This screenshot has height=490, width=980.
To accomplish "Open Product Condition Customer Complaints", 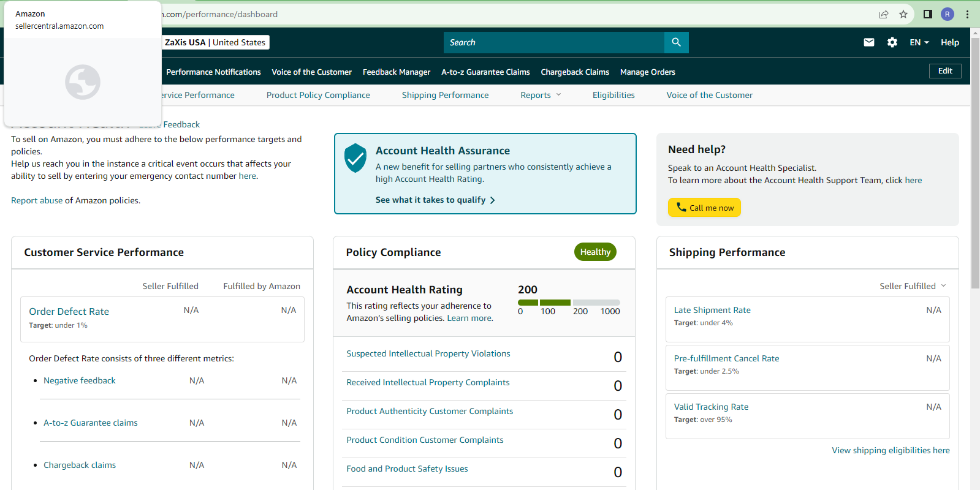I will [x=425, y=440].
